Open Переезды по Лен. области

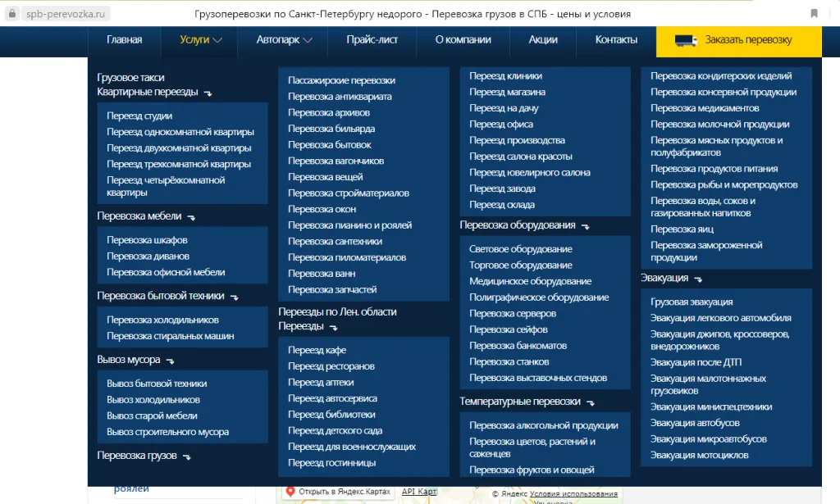point(337,311)
